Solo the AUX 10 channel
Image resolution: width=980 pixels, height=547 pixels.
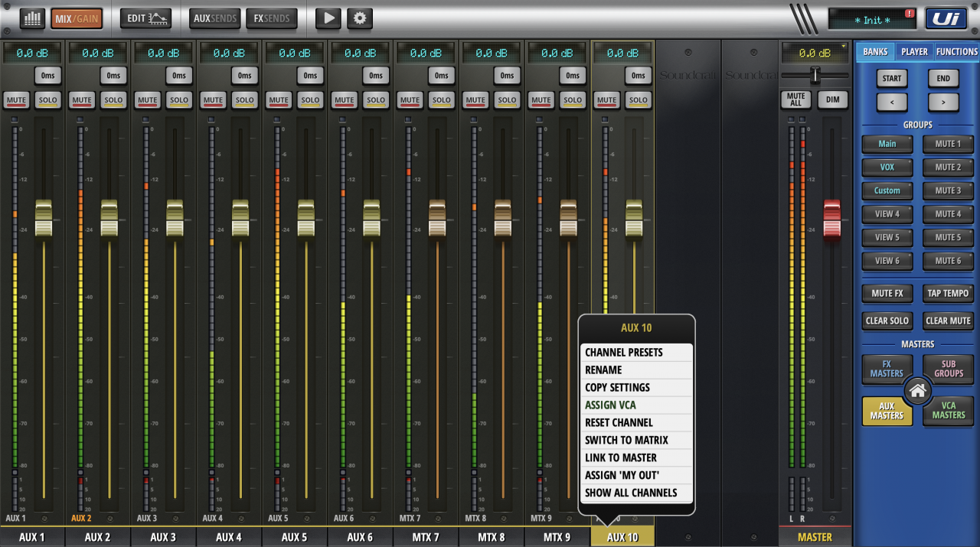[639, 100]
